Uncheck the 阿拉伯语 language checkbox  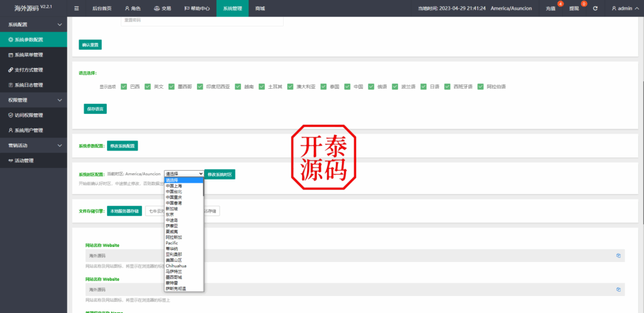click(480, 87)
